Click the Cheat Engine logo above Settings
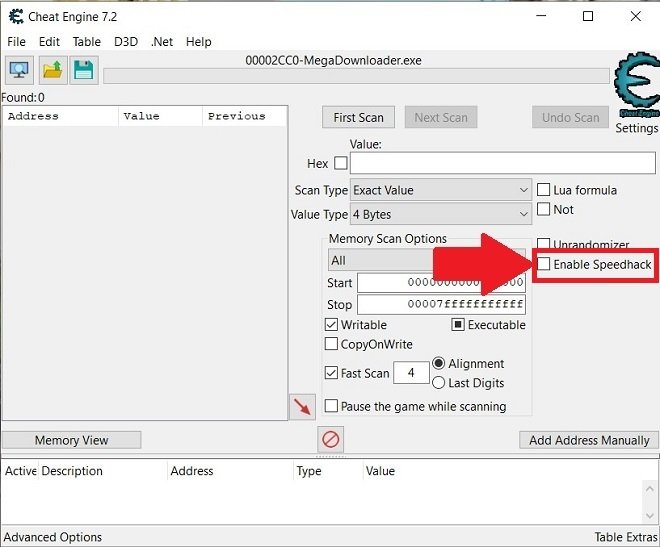This screenshot has height=547, width=660. click(636, 83)
